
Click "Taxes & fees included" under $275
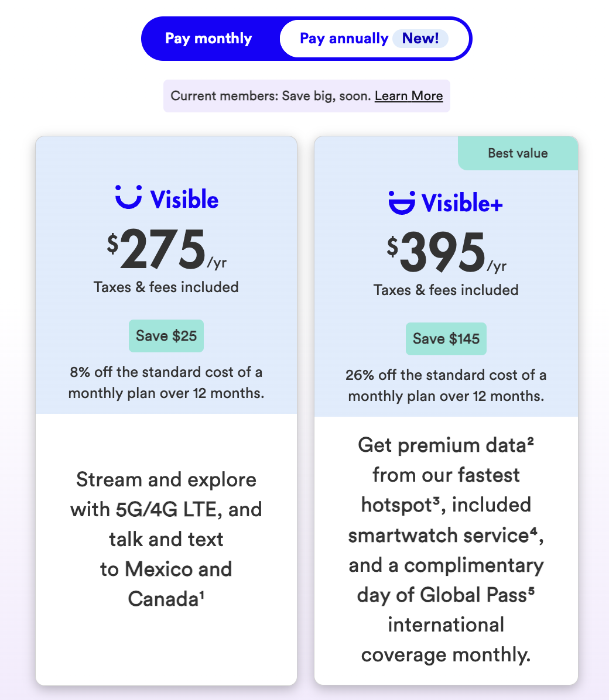[x=166, y=287]
